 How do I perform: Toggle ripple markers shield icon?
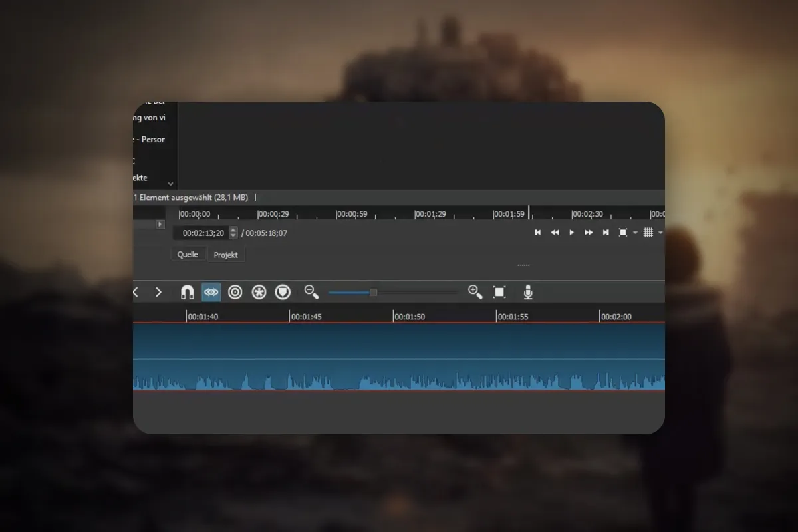(283, 292)
